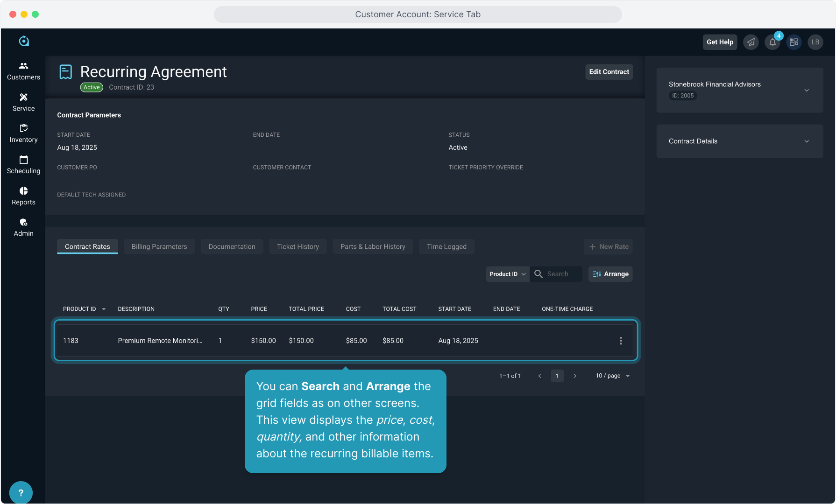Change the 10 / page size dropdown

612,376
